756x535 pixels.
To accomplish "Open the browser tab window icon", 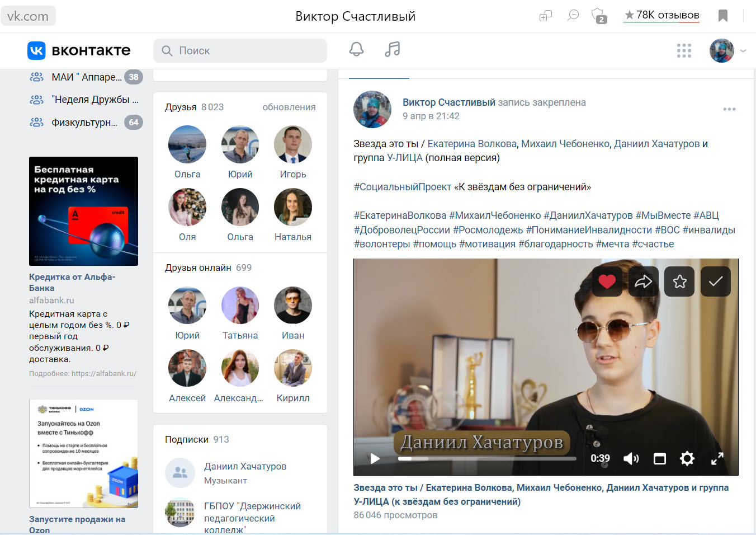I will [546, 16].
